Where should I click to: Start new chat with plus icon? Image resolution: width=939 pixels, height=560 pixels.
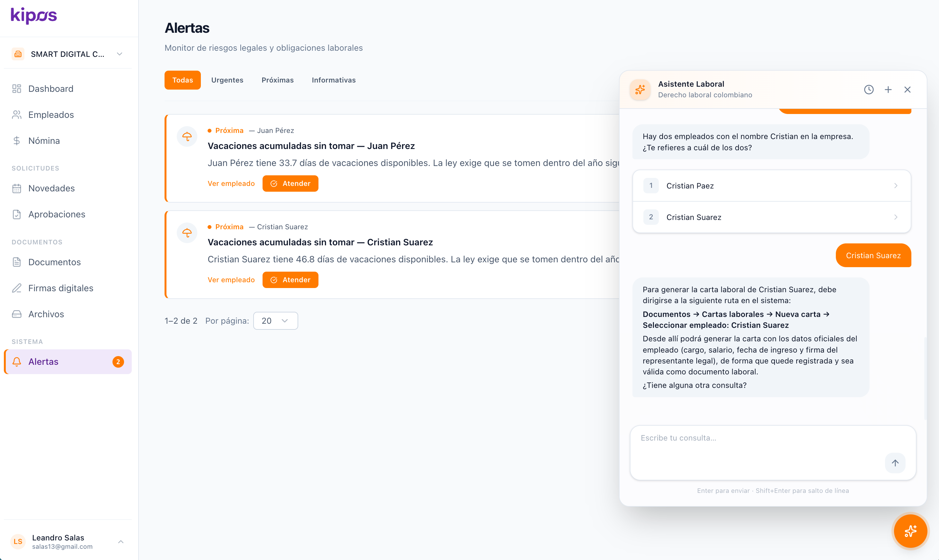tap(888, 90)
